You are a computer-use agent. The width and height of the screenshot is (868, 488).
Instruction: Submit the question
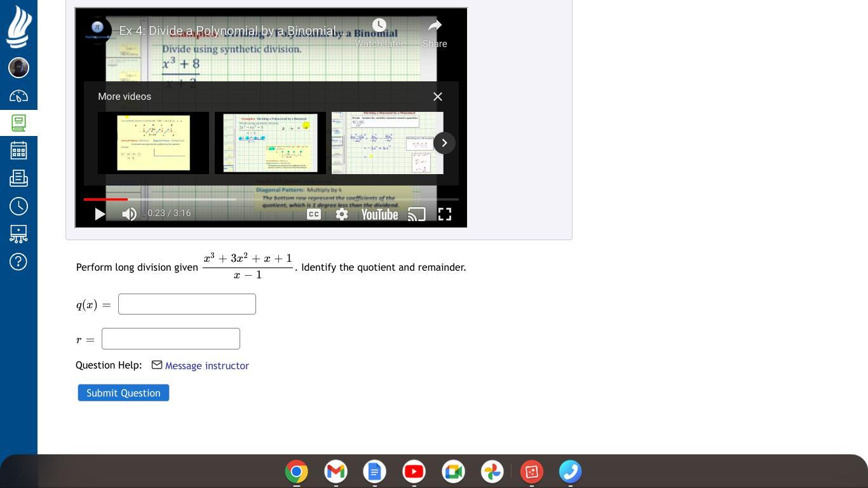click(123, 393)
